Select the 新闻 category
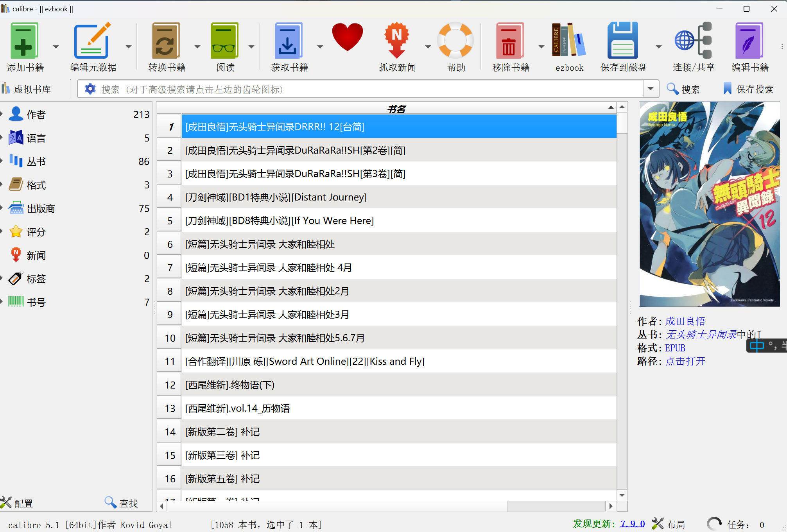Screen dimensions: 787x532 click(x=76, y=255)
